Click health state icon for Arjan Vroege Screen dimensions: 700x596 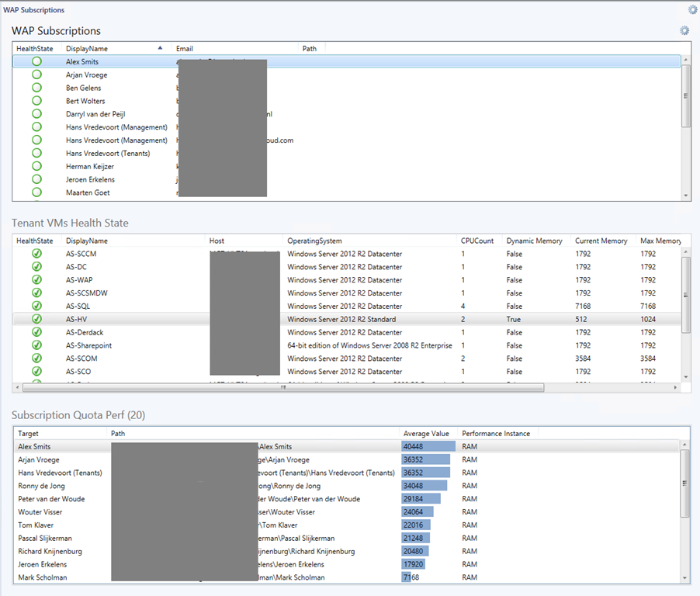[x=36, y=74]
